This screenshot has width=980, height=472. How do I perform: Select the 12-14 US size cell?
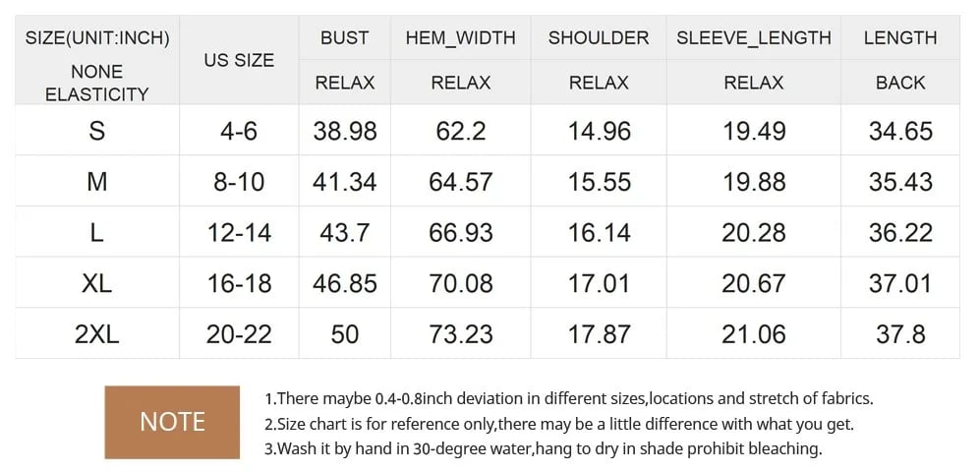(239, 233)
